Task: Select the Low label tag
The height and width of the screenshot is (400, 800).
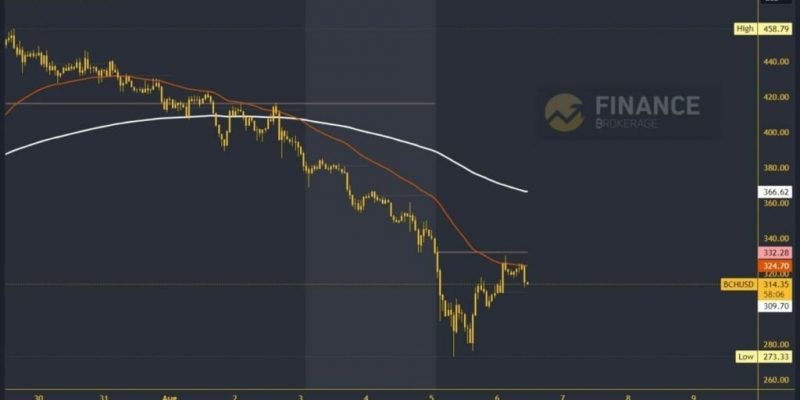Action: coord(746,357)
